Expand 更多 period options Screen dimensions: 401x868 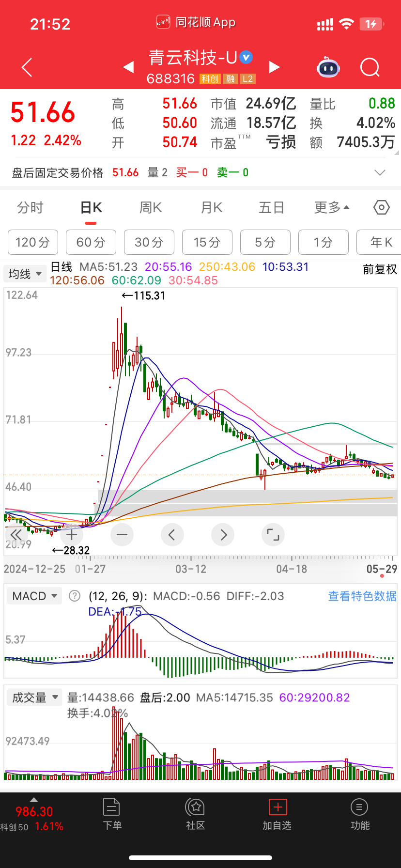(x=332, y=208)
